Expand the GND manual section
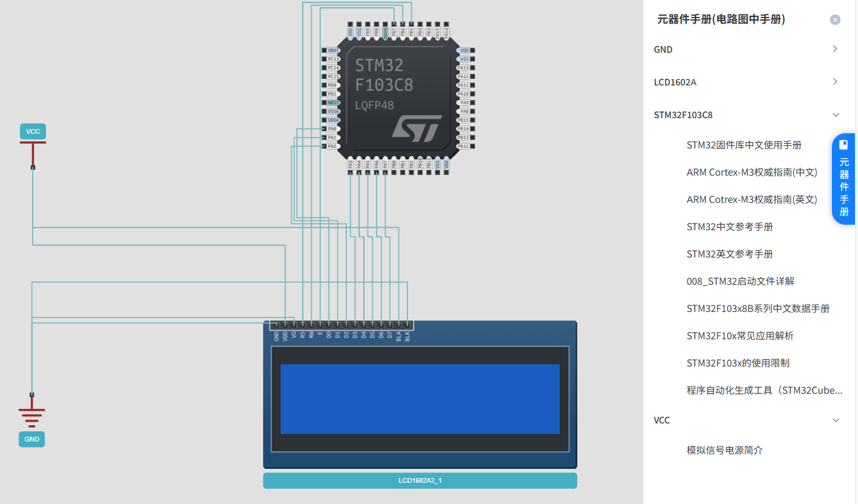 click(x=835, y=49)
